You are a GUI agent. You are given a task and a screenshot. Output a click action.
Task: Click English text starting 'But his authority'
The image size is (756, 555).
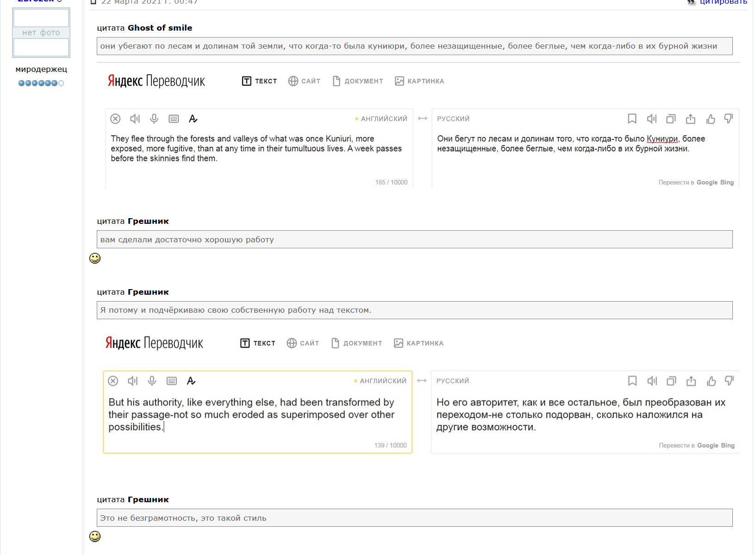251,415
